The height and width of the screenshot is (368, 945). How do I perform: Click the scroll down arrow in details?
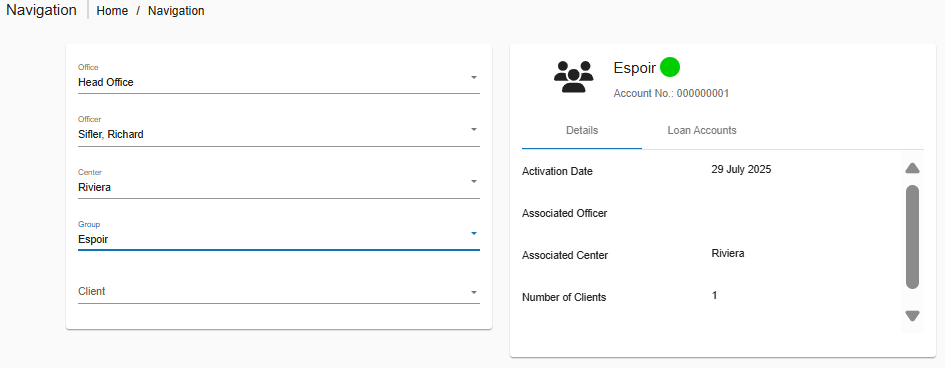[x=912, y=316]
